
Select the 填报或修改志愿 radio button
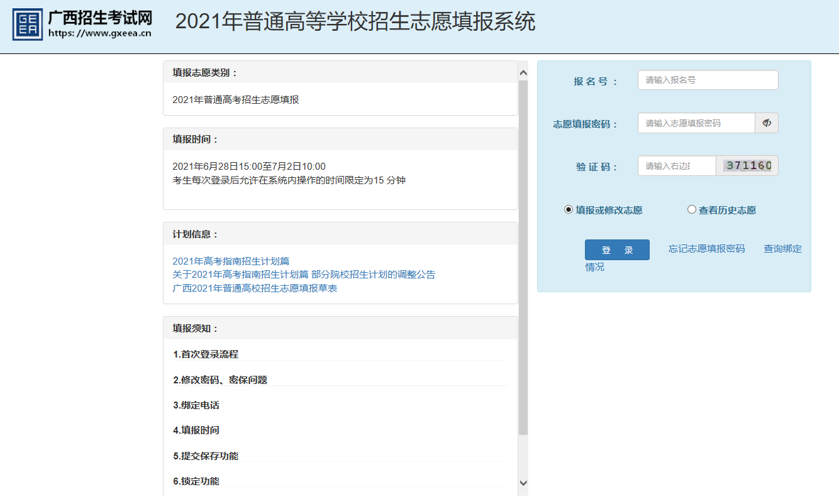point(568,210)
